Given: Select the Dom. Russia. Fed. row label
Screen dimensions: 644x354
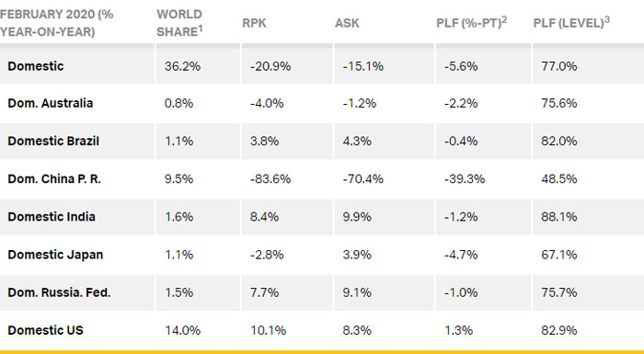Looking at the screenshot, I should 59,292.
